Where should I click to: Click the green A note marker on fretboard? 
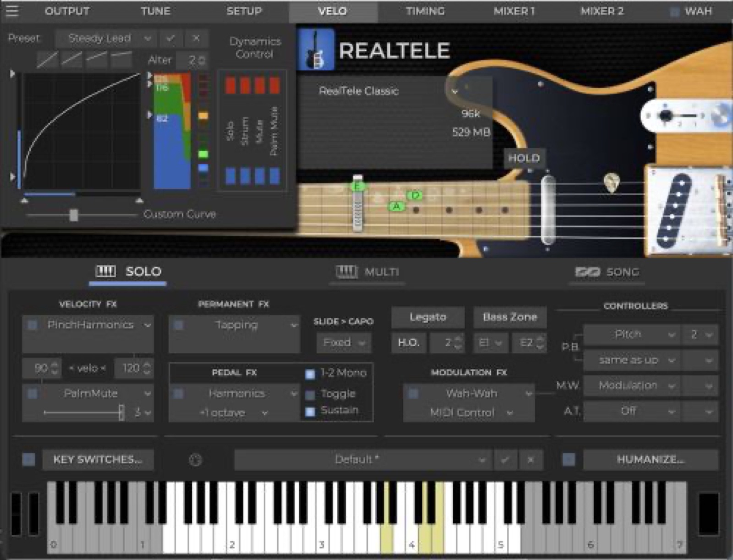397,207
